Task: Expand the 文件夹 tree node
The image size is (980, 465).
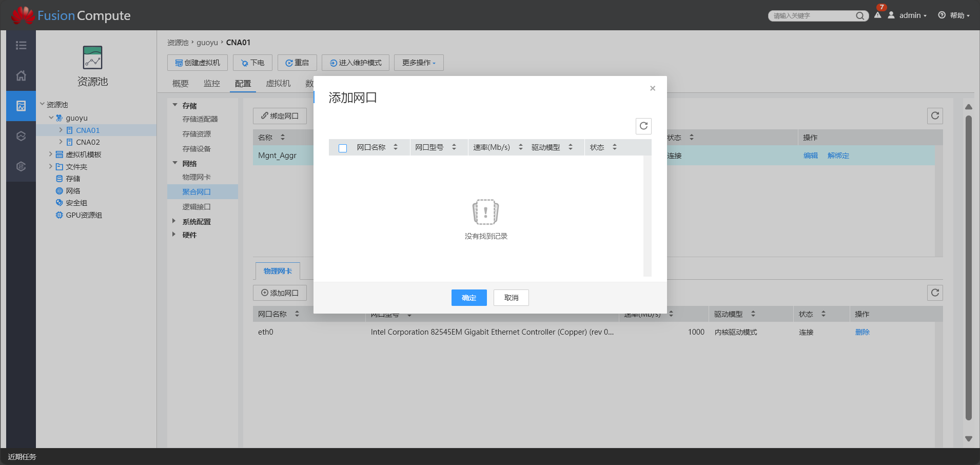Action: click(50, 166)
